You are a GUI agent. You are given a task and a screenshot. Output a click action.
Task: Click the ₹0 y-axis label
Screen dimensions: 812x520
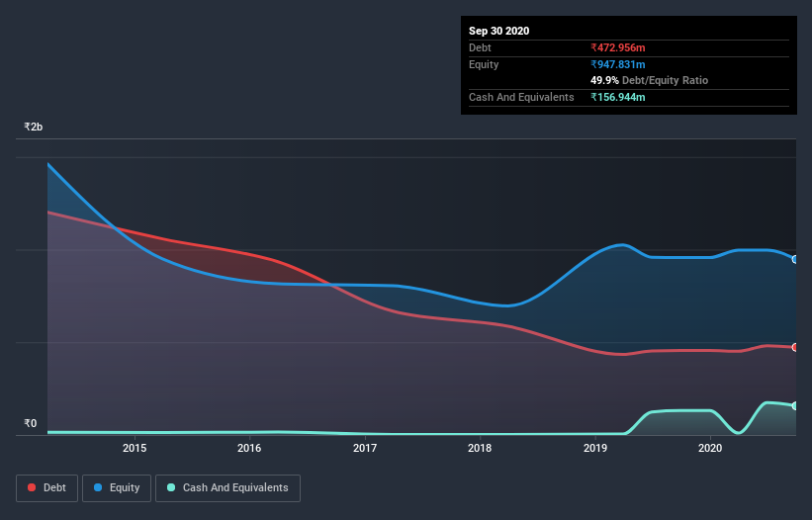[x=30, y=423]
